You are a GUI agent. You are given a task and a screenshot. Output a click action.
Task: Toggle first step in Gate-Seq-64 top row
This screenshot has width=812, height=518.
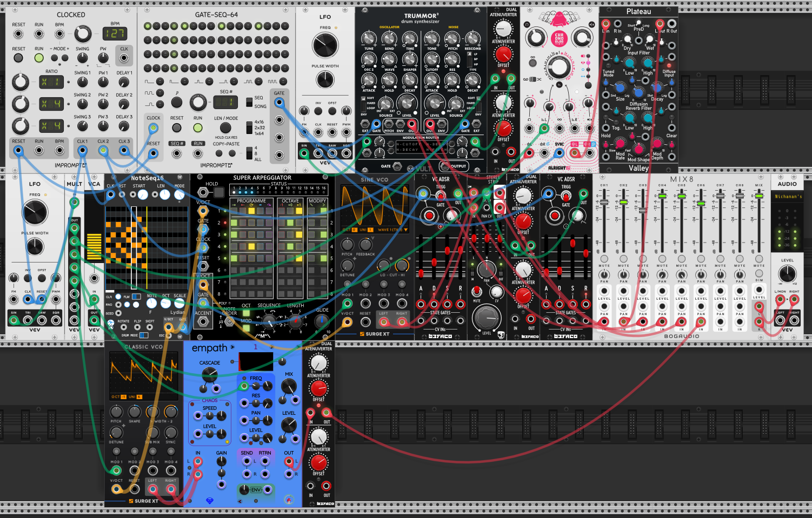tap(148, 26)
